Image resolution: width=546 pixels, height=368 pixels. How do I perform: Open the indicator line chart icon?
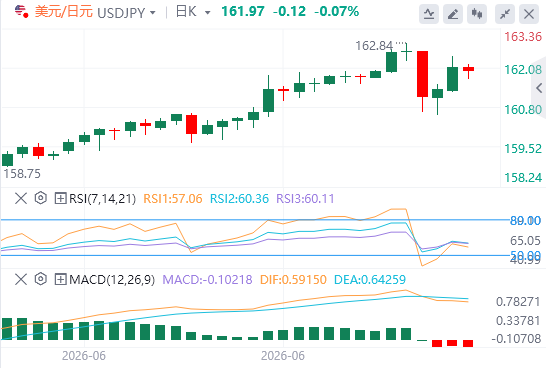click(x=429, y=14)
